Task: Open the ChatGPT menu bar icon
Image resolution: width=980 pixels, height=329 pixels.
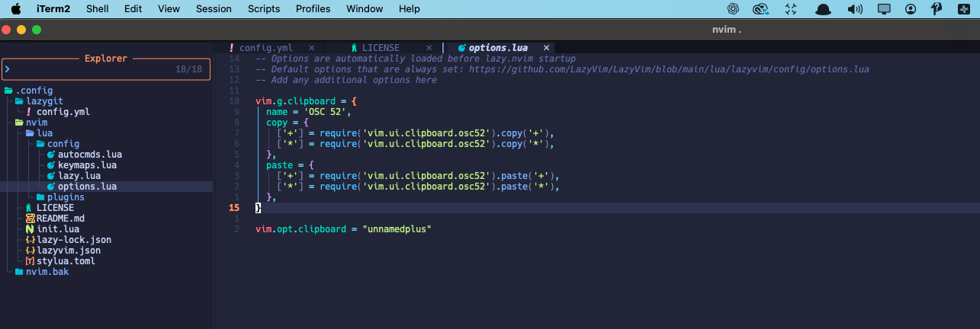Action: 733,9
